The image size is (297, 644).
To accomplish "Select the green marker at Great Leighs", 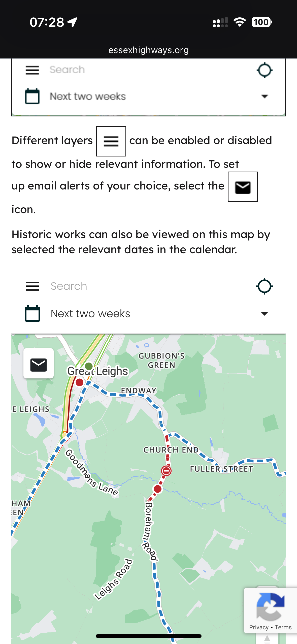I will pyautogui.click(x=89, y=366).
